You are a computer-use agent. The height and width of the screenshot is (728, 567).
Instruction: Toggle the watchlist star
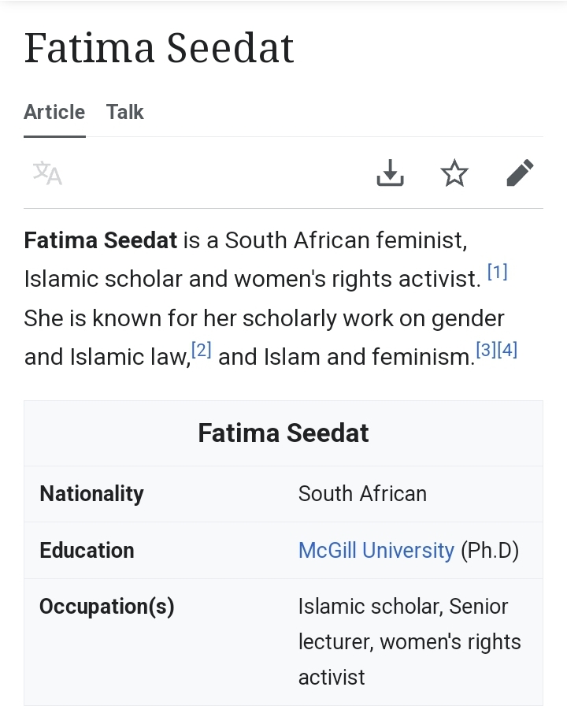click(x=454, y=173)
